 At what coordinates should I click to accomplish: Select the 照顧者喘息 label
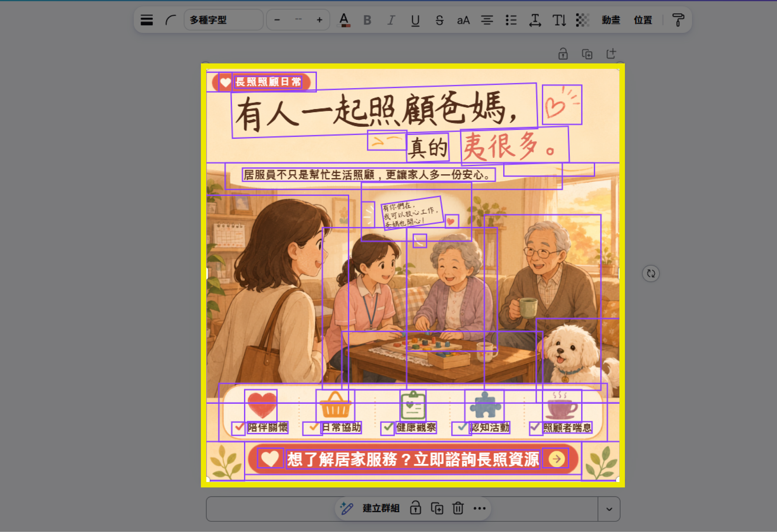[567, 427]
